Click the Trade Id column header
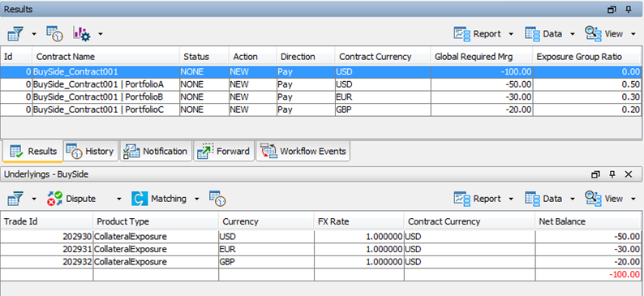This screenshot has width=644, height=296. pyautogui.click(x=47, y=221)
